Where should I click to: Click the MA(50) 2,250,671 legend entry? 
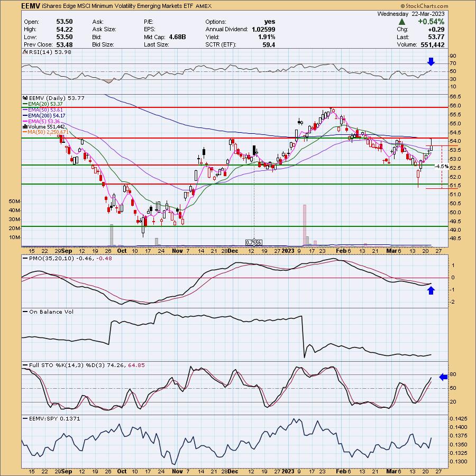point(45,132)
